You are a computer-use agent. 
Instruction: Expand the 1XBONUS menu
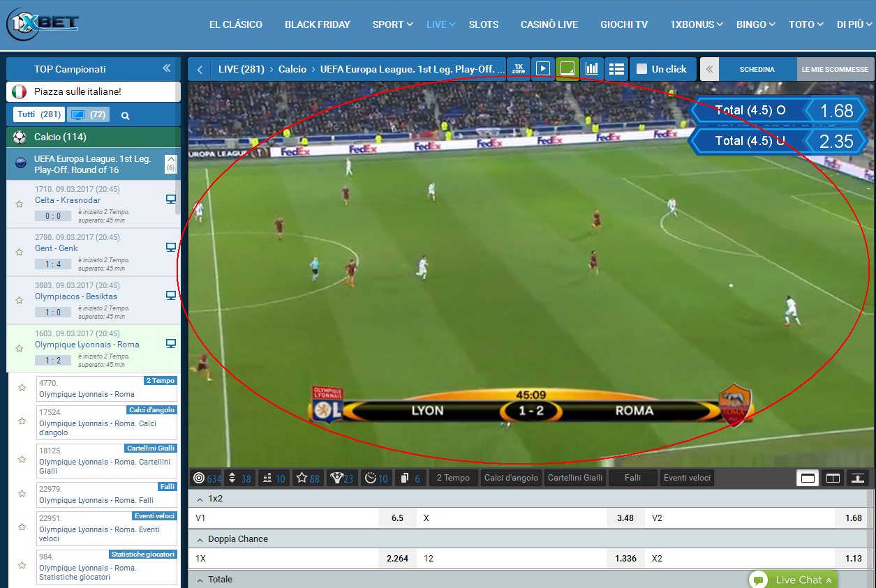[x=697, y=24]
